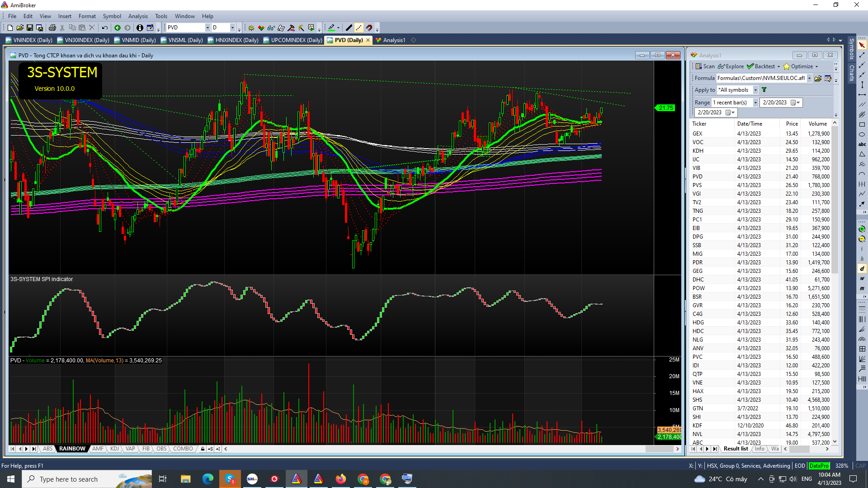The height and width of the screenshot is (488, 868).
Task: Toggle the daily interval button
Action: (x=862, y=268)
